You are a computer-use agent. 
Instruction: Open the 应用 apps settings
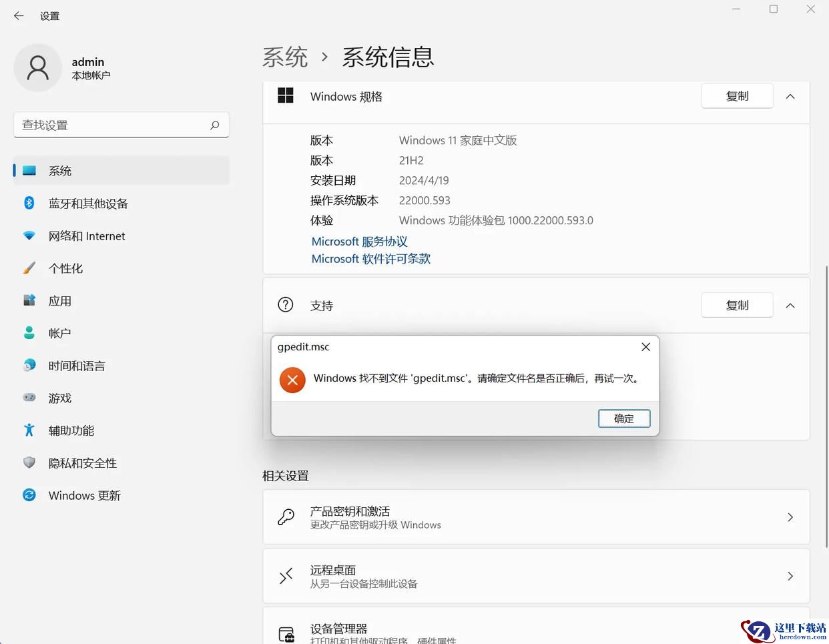[x=59, y=301]
